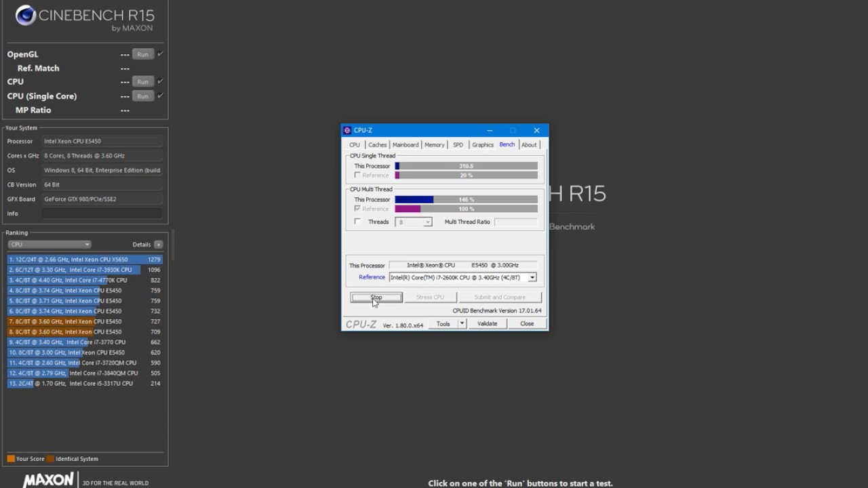The image size is (868, 488).
Task: Click the Tools button
Action: tap(443, 323)
